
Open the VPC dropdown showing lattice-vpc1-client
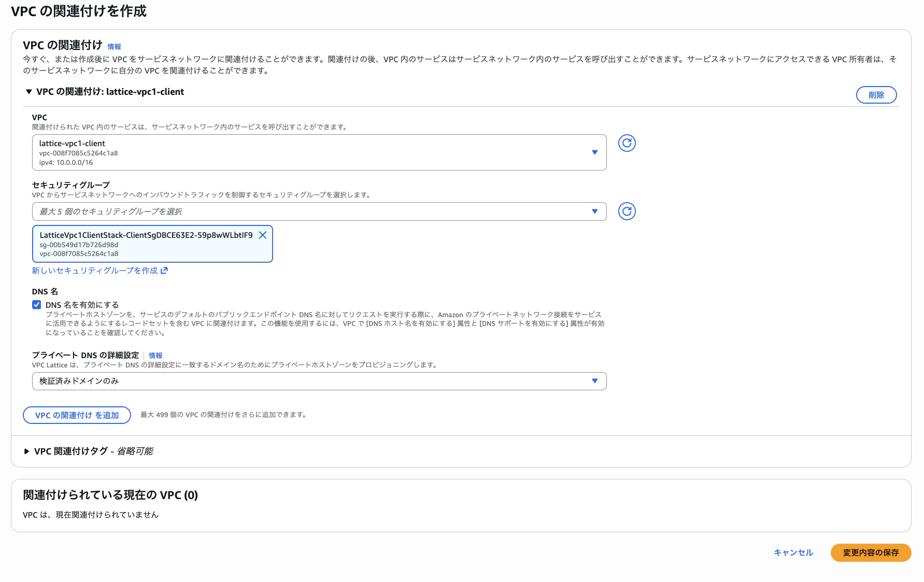319,152
